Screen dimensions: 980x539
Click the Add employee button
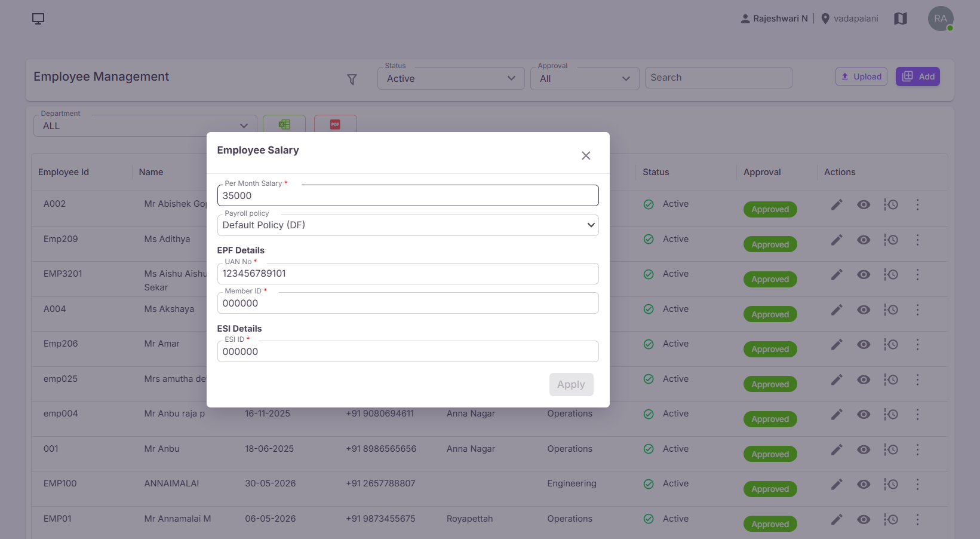pos(918,76)
